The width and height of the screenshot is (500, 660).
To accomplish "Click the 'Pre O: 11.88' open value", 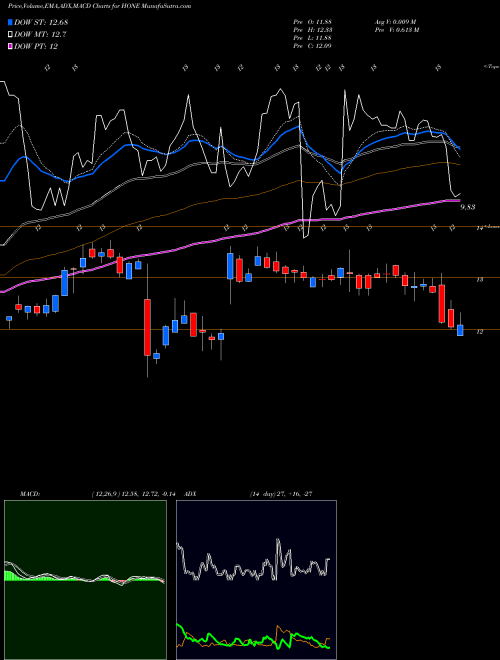I will [x=313, y=22].
